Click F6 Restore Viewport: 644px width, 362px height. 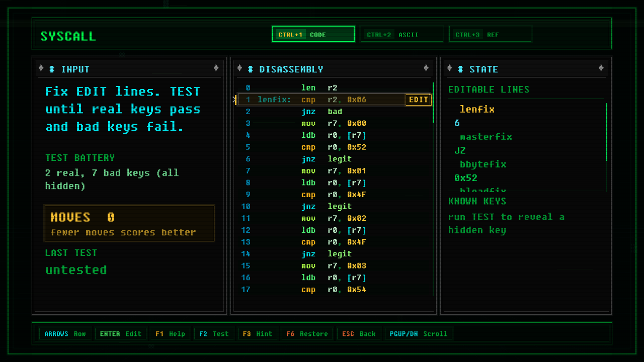coord(307,334)
